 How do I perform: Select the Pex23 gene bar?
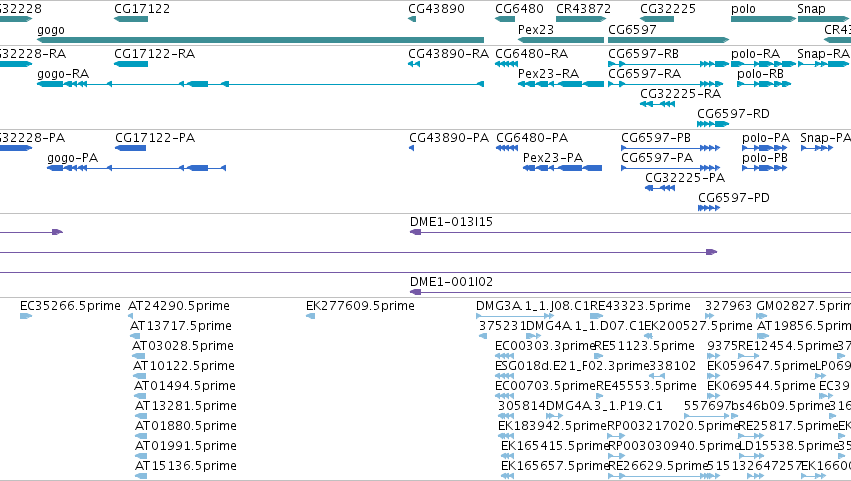click(x=561, y=40)
